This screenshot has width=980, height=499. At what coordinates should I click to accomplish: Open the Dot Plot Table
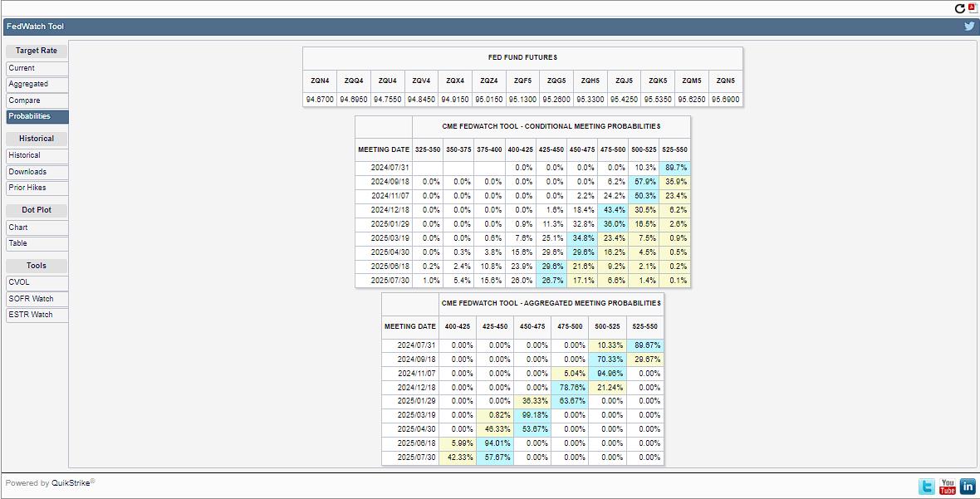click(37, 243)
